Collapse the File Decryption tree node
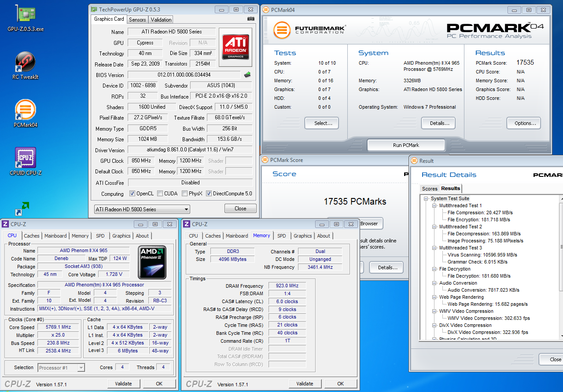Image resolution: width=563 pixels, height=392 pixels. point(434,269)
